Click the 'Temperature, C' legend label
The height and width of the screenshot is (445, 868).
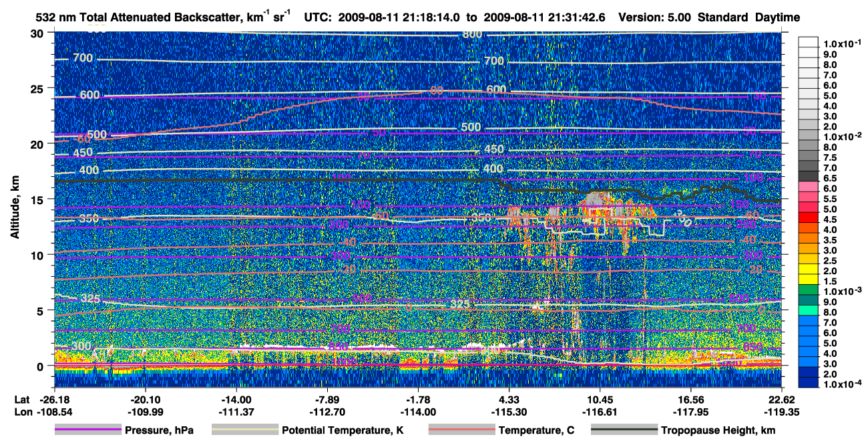tap(536, 430)
